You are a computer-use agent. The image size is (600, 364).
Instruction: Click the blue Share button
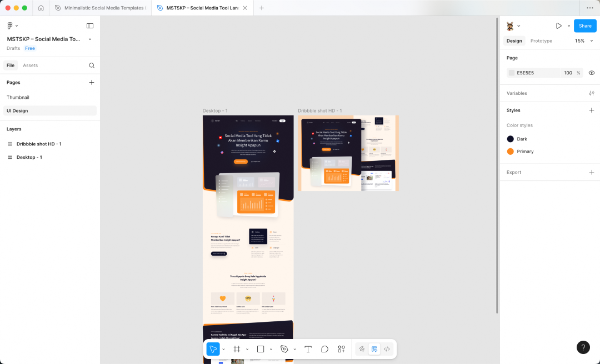pos(584,26)
